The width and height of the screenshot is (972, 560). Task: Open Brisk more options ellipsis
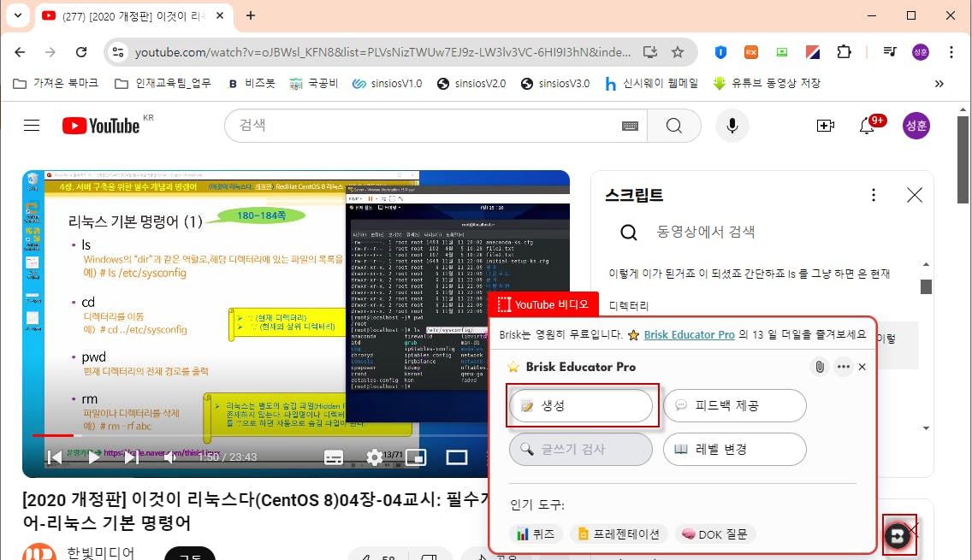click(x=843, y=367)
